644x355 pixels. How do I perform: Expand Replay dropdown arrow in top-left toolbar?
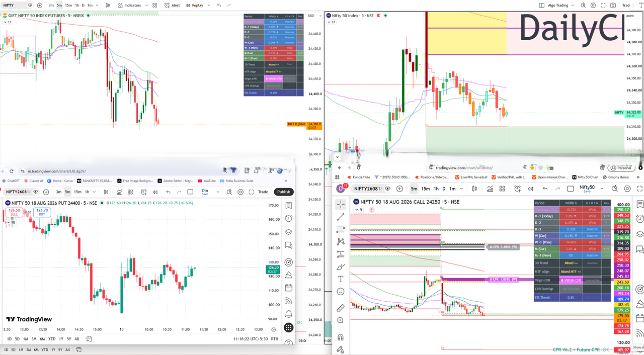208,5
